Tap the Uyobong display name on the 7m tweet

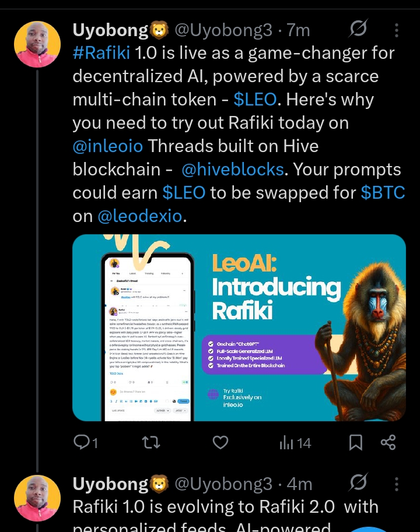coord(110,29)
